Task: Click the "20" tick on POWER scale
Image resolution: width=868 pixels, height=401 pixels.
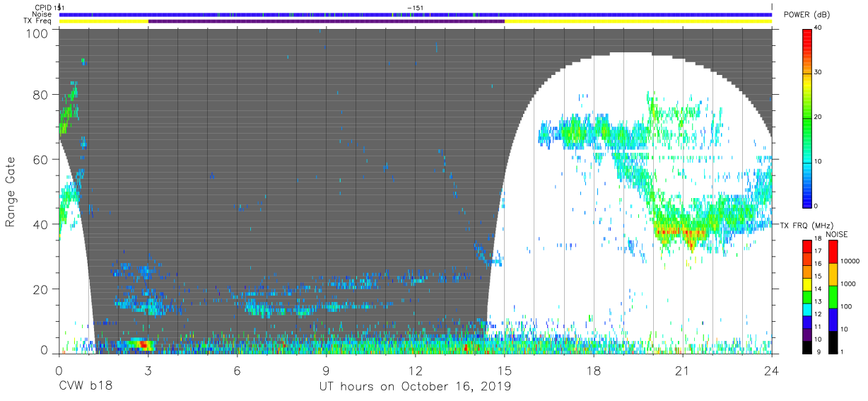Action: (819, 117)
